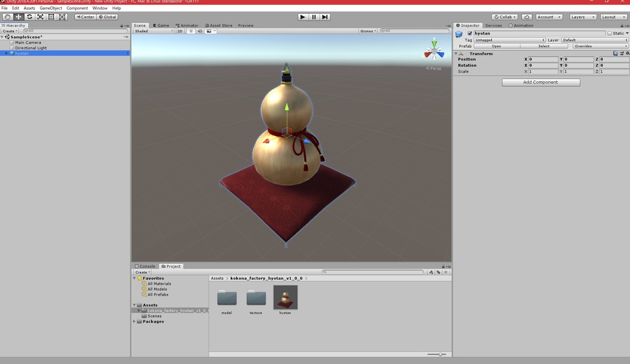Select the Rect transform tool
The width and height of the screenshot is (630, 364).
(x=52, y=17)
